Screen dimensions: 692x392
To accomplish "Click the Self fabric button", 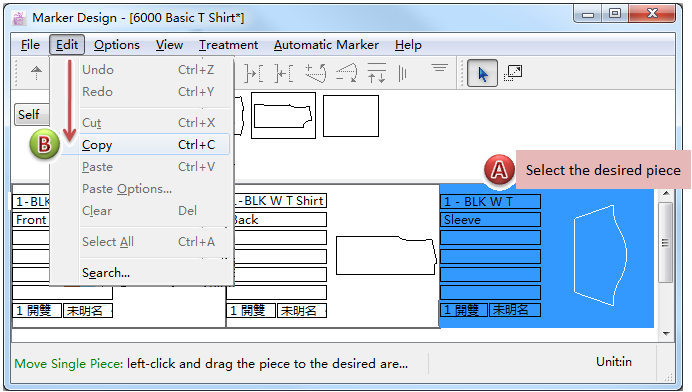I will (31, 115).
